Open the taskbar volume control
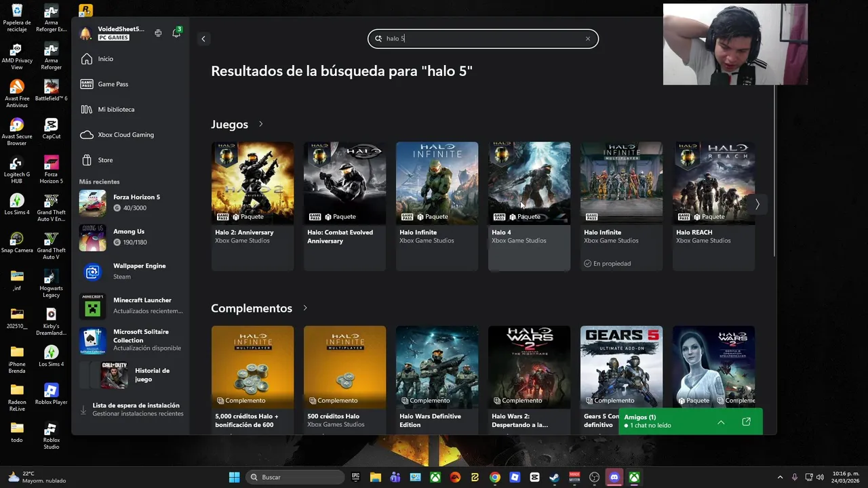The width and height of the screenshot is (868, 488). [x=821, y=477]
